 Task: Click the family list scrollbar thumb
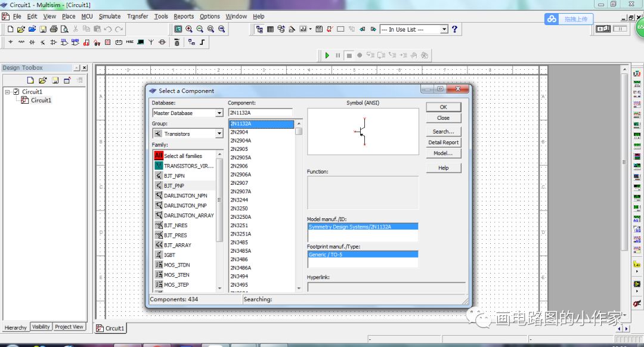click(x=219, y=200)
